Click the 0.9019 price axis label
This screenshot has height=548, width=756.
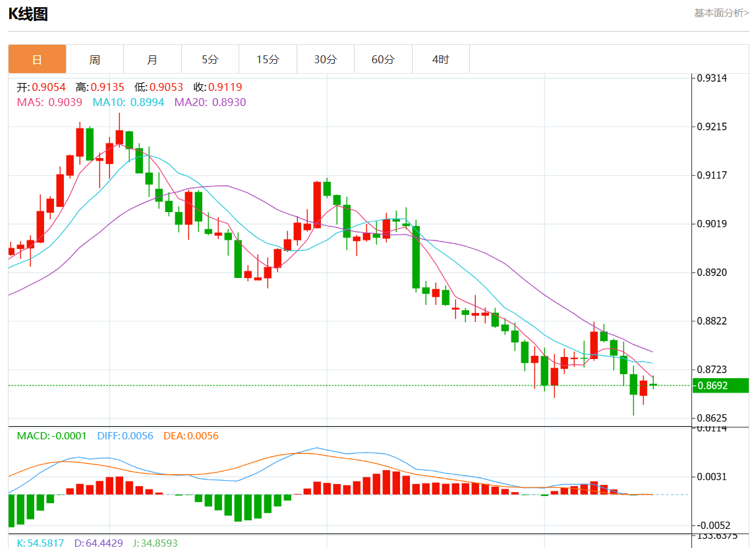tap(712, 224)
